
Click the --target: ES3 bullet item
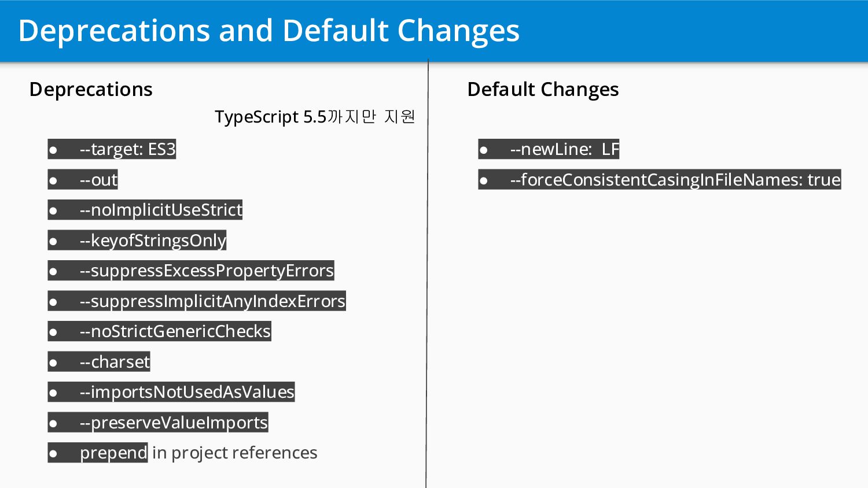(112, 149)
